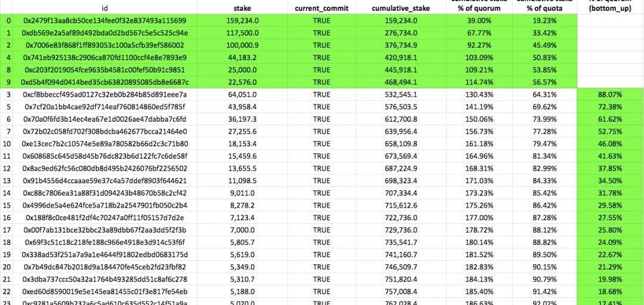The height and width of the screenshot is (305, 644).
Task: Select the 56.57% quota cell
Action: pos(544,82)
